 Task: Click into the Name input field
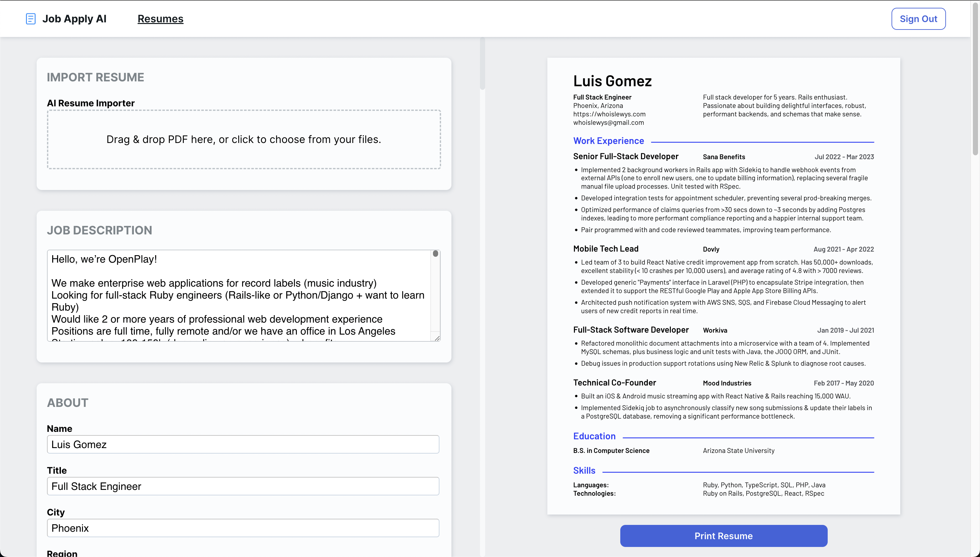(243, 444)
